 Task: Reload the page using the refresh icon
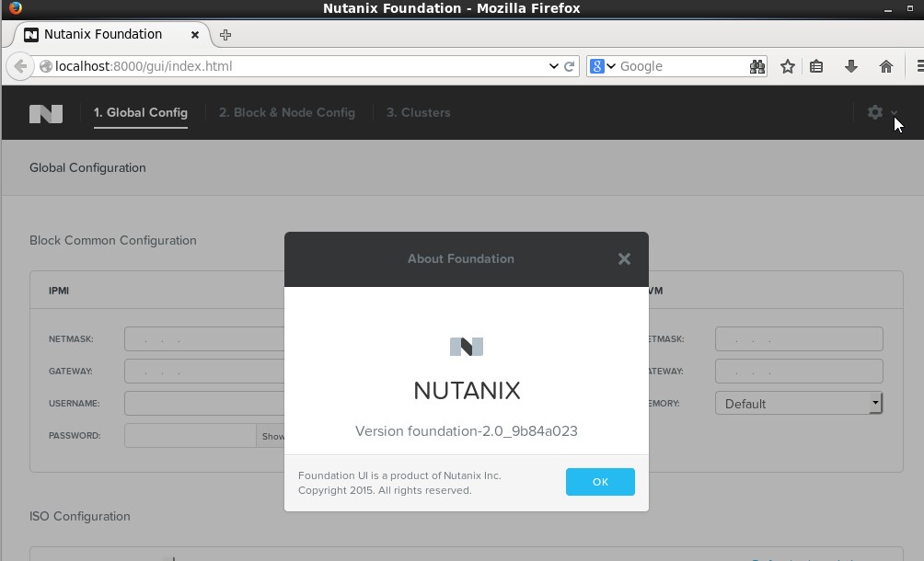pos(570,66)
